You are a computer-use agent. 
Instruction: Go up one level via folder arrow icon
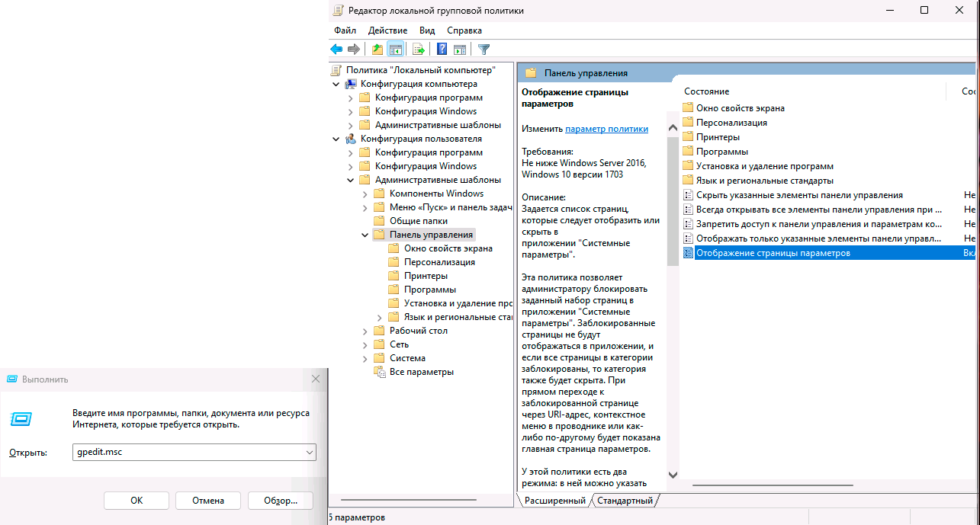377,50
